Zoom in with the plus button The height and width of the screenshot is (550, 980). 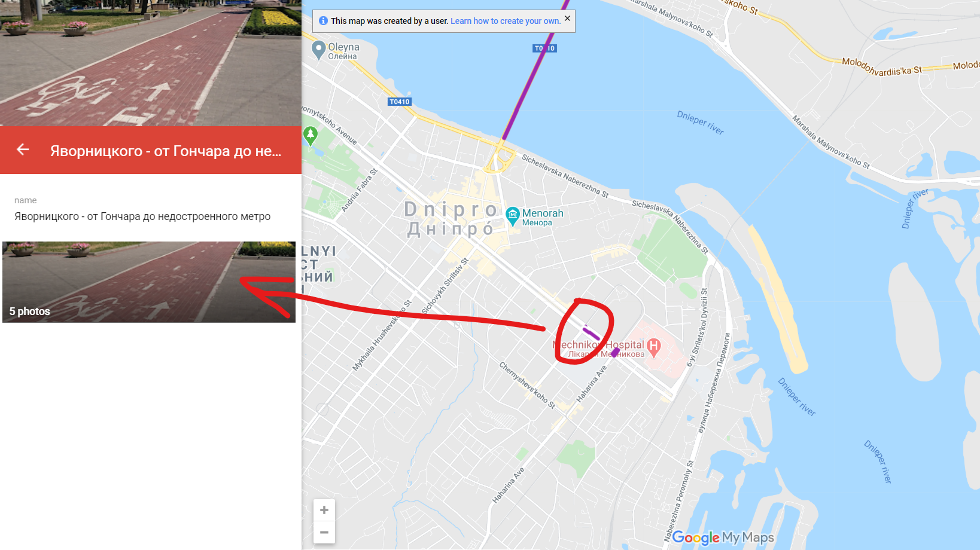tap(324, 510)
